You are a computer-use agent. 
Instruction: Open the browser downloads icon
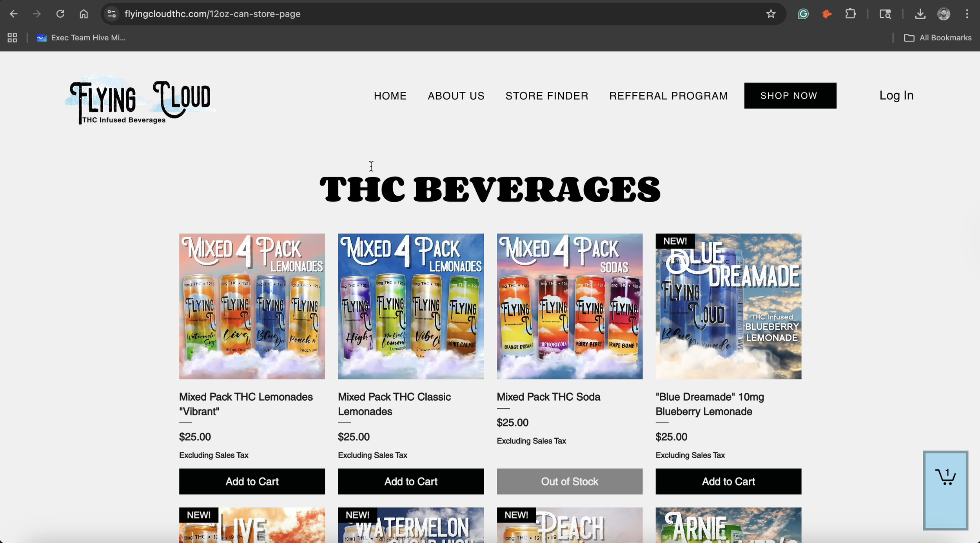click(x=920, y=14)
